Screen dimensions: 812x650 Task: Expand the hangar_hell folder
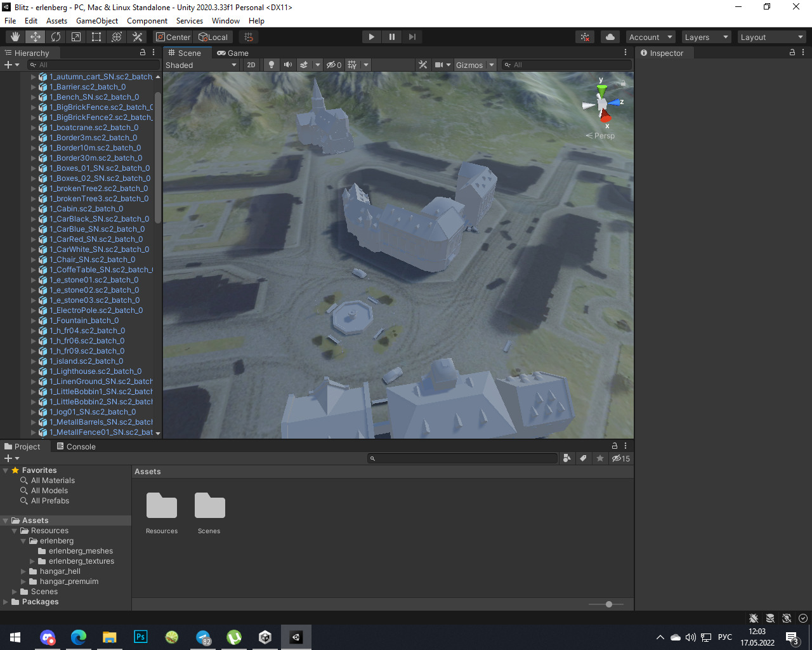(x=23, y=571)
